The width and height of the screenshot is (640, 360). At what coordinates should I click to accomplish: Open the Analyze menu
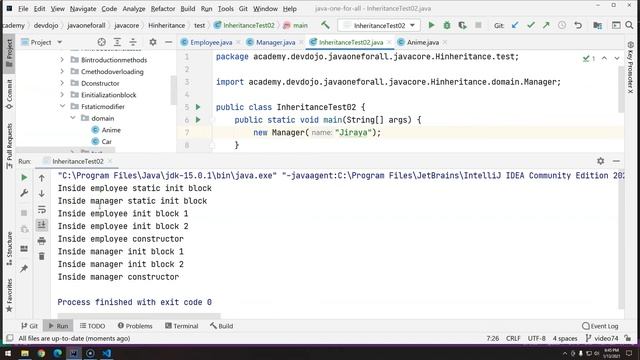point(134,9)
